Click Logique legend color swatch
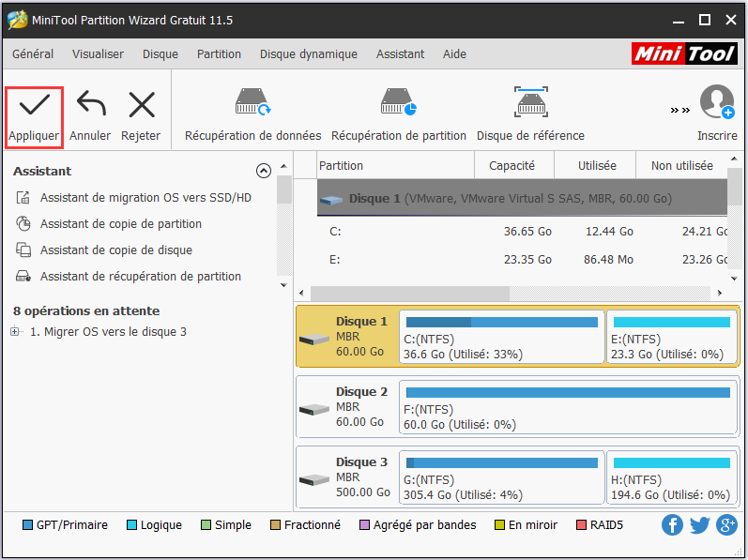Screen dimensions: 748x560 [x=131, y=524]
